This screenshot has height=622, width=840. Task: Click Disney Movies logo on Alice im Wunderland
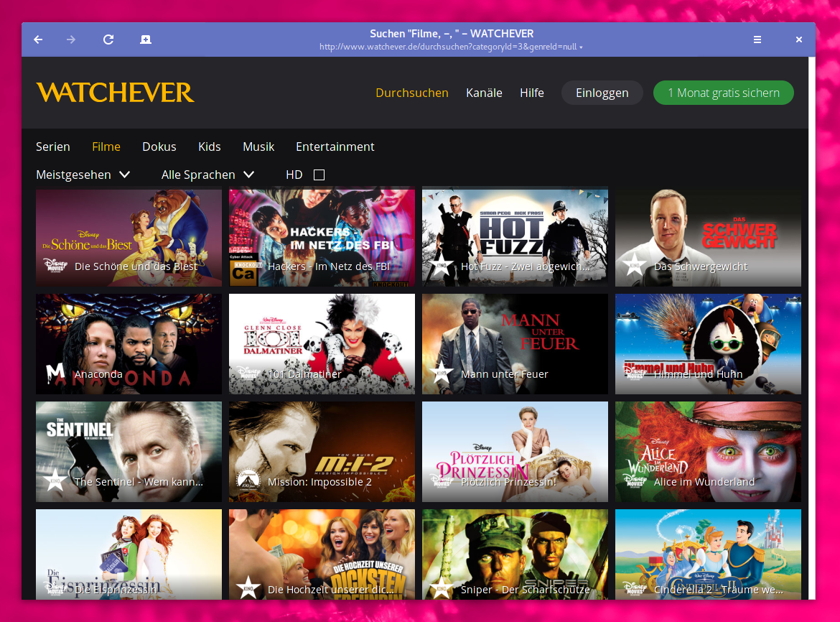(635, 481)
